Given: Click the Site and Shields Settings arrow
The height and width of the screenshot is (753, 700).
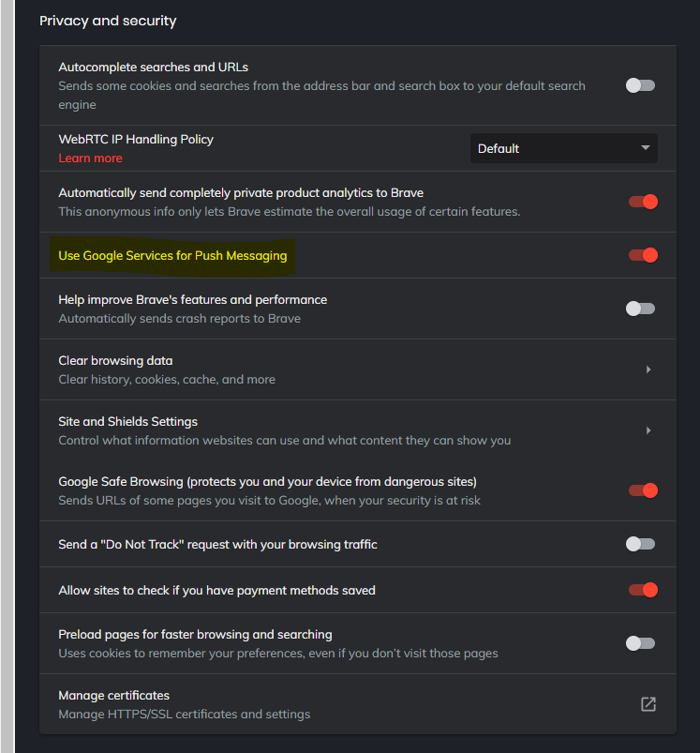Looking at the screenshot, I should pyautogui.click(x=648, y=430).
